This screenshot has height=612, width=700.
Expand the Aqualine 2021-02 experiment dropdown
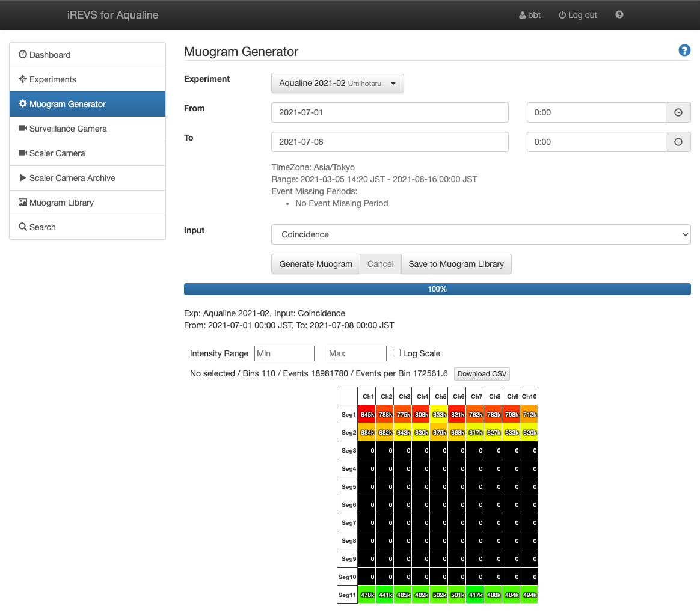[337, 84]
